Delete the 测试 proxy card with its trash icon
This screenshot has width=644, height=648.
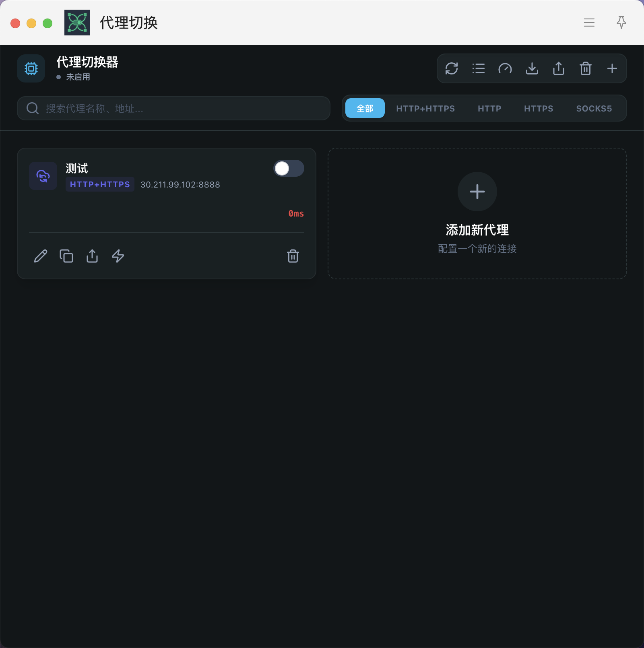coord(293,256)
